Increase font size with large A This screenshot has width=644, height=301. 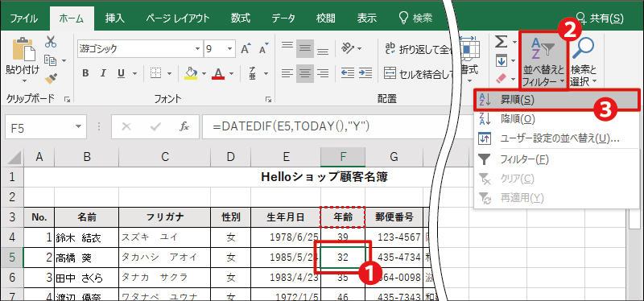pos(246,49)
